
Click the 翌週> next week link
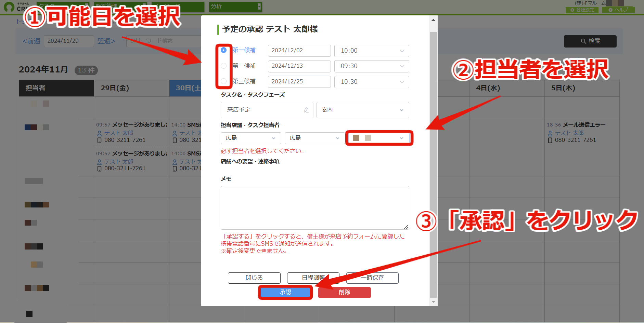pyautogui.click(x=106, y=41)
